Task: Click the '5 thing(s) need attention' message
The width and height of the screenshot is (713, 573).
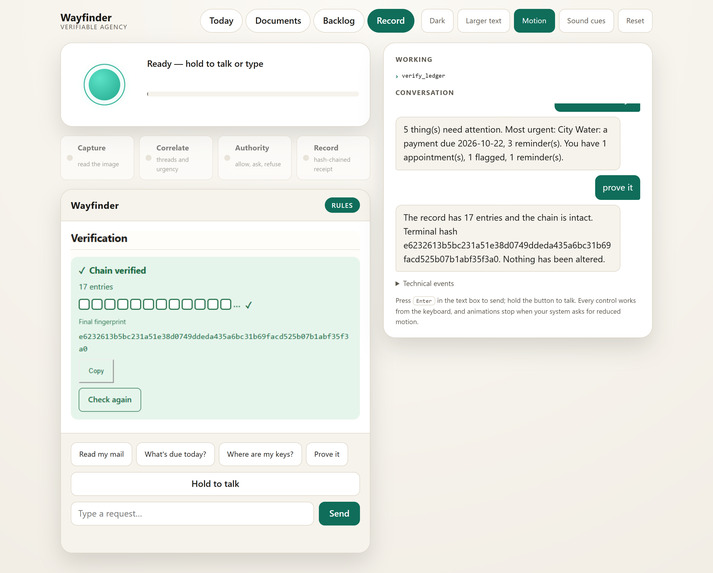Action: pos(507,144)
